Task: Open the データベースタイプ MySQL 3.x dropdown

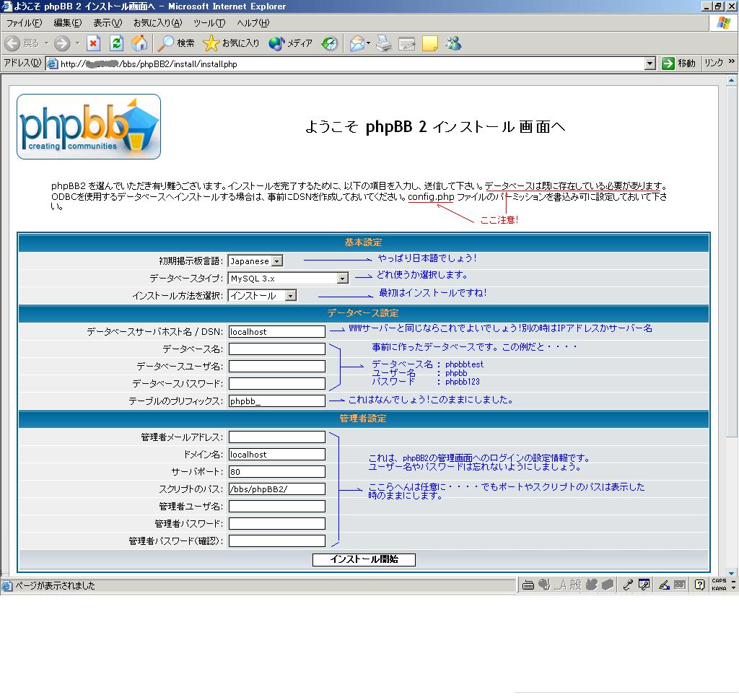Action: point(288,278)
